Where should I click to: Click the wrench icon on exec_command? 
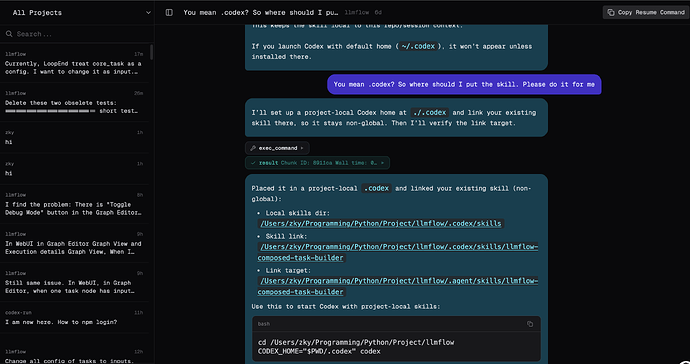coord(253,148)
